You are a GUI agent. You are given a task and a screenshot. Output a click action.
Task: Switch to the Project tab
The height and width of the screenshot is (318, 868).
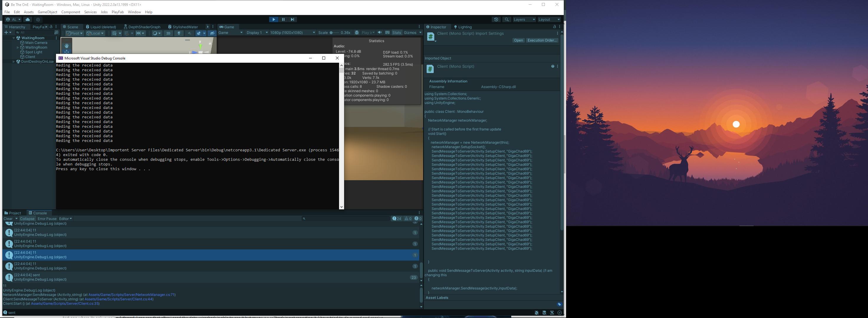[x=13, y=213]
